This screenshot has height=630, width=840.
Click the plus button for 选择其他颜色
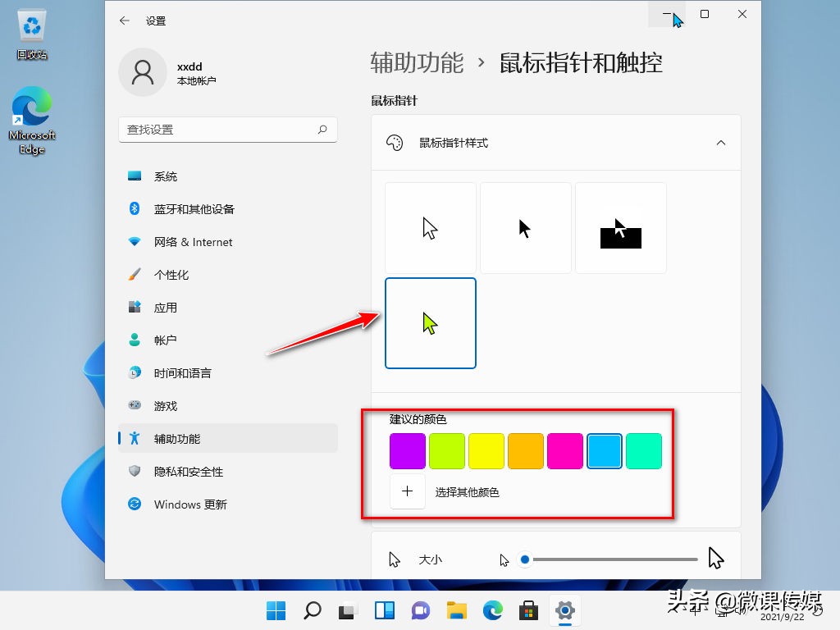click(x=408, y=491)
